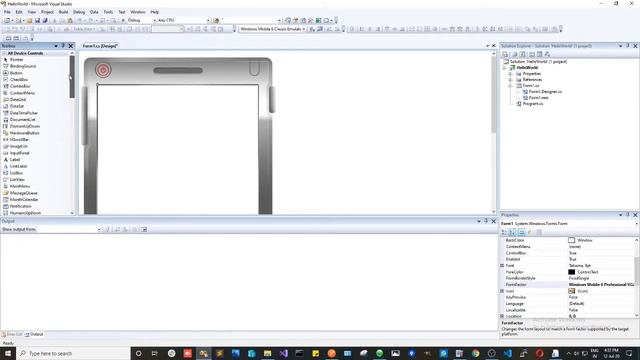Toggle Auto Hide pin on Solution Explorer
This screenshot has width=640, height=360.
coord(628,46)
